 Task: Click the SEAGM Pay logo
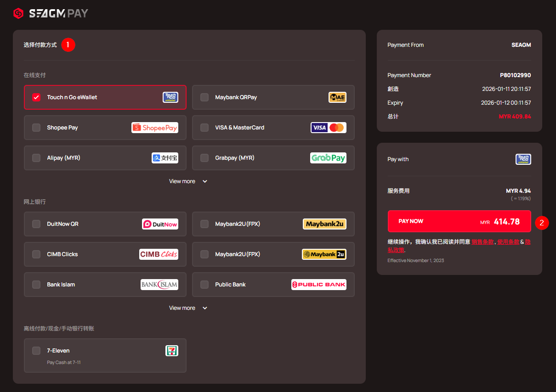[51, 13]
